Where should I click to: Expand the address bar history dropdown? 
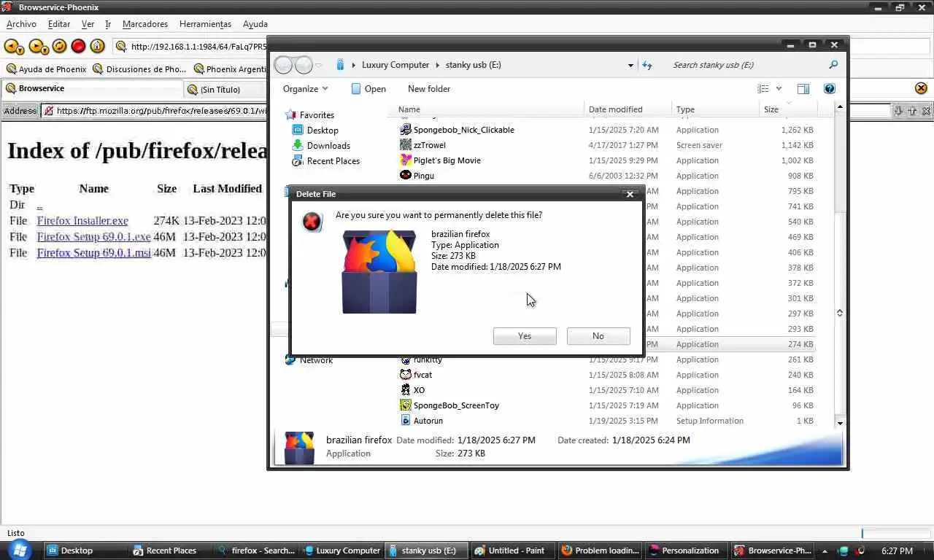630,65
